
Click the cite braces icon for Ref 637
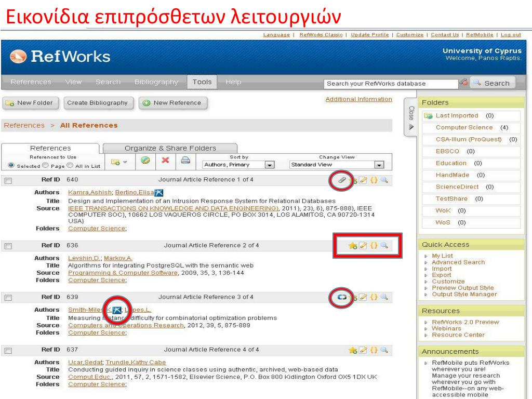coord(374,350)
